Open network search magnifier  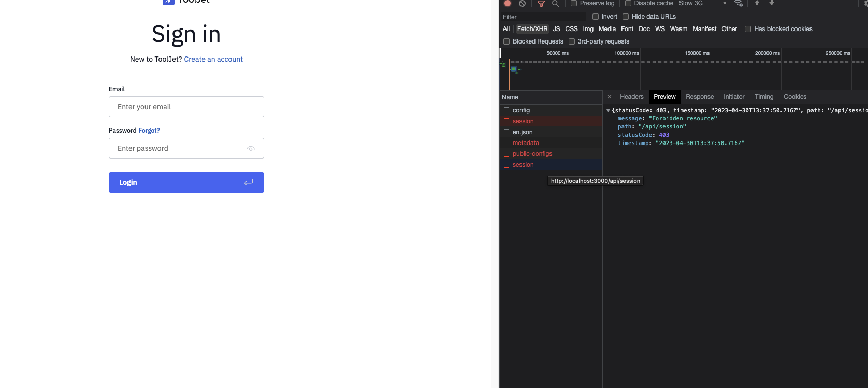pos(555,3)
